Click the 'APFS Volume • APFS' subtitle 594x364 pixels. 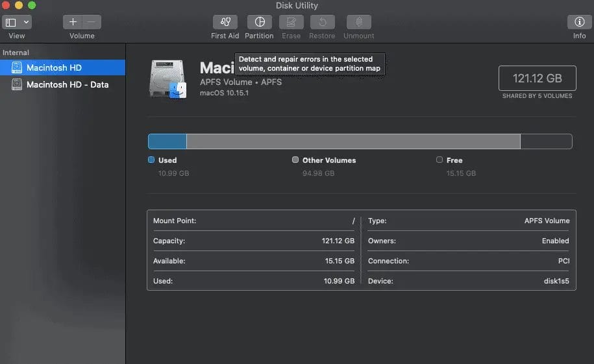click(241, 82)
